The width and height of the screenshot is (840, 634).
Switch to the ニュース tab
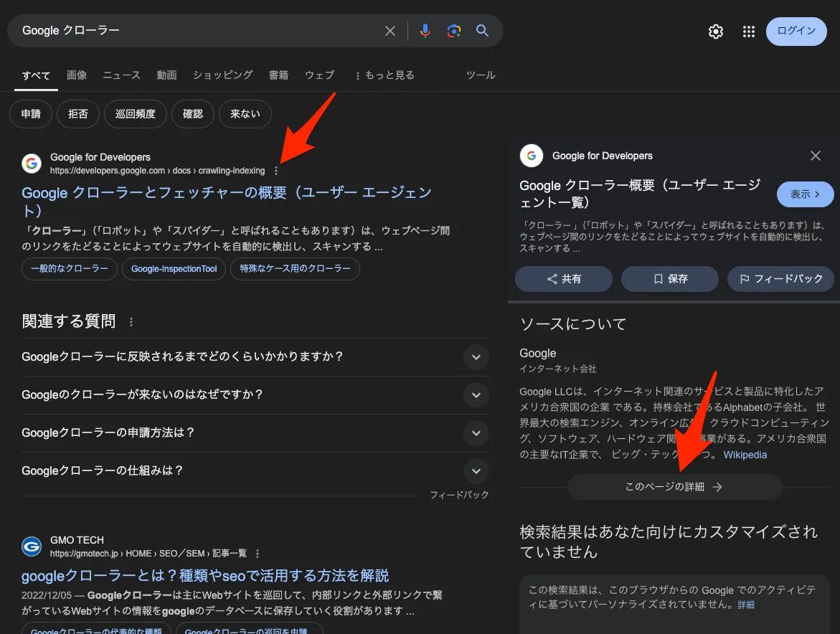[122, 75]
